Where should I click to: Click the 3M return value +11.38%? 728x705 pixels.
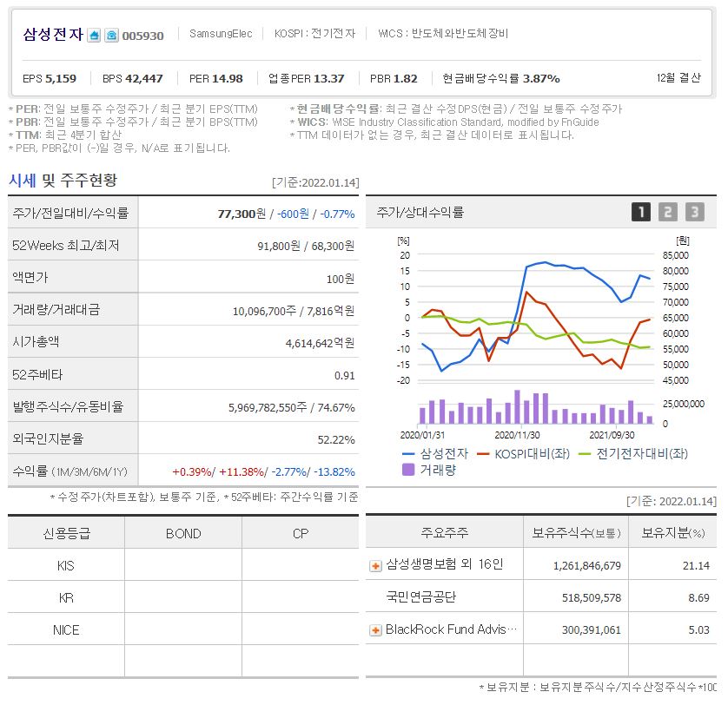(242, 472)
